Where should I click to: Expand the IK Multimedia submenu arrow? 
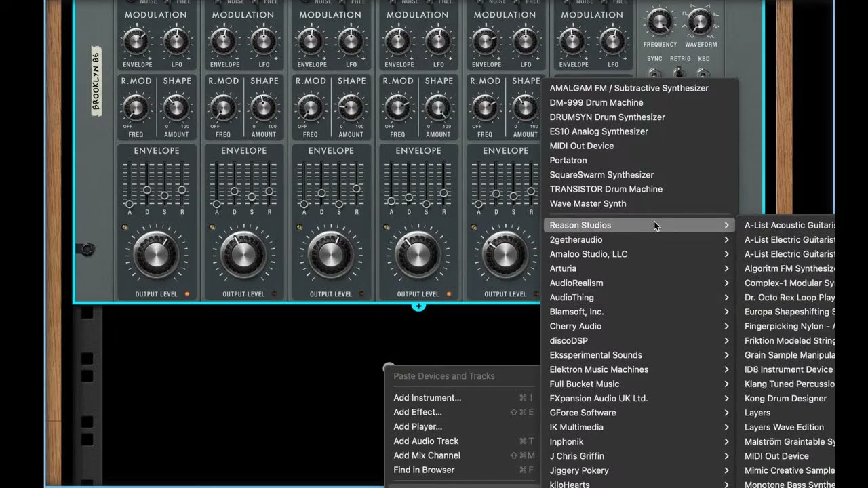[726, 427]
